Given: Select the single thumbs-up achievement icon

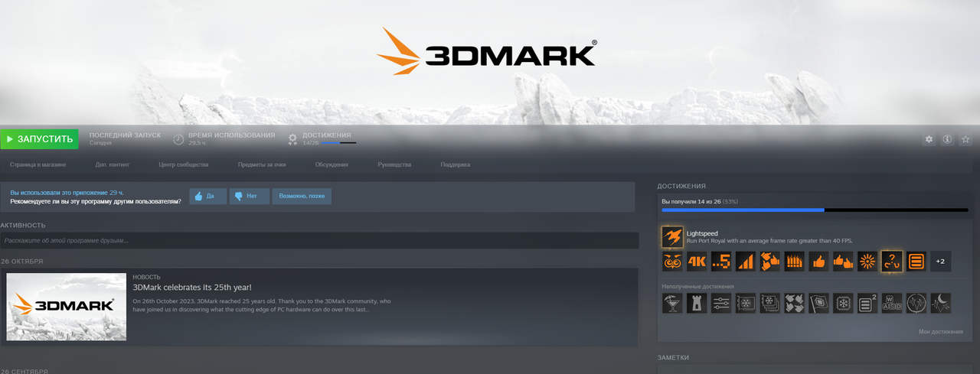Looking at the screenshot, I should click(819, 262).
